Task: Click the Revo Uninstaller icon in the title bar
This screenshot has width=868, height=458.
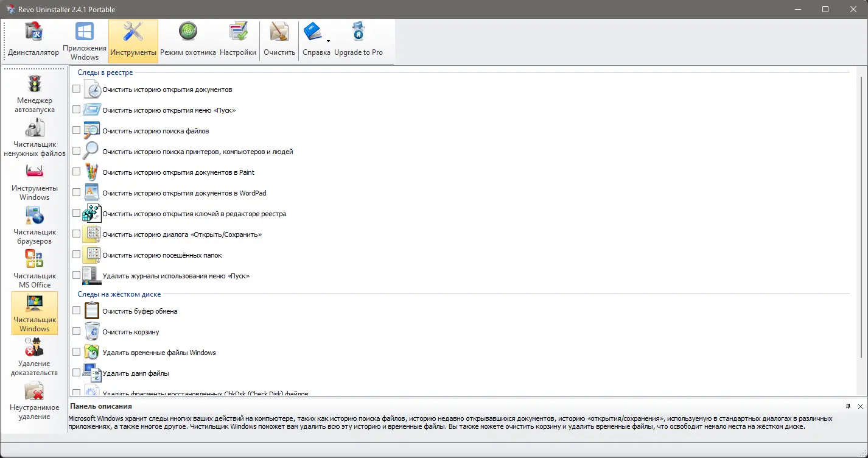Action: click(x=10, y=9)
